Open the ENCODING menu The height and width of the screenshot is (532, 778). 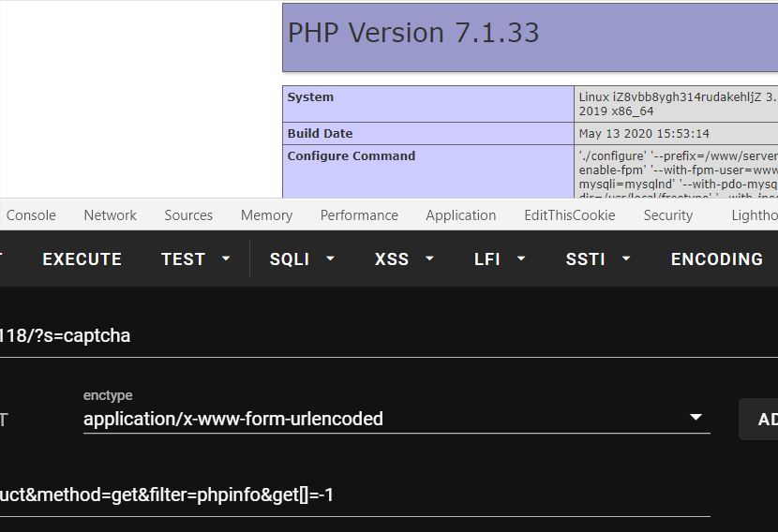(716, 259)
